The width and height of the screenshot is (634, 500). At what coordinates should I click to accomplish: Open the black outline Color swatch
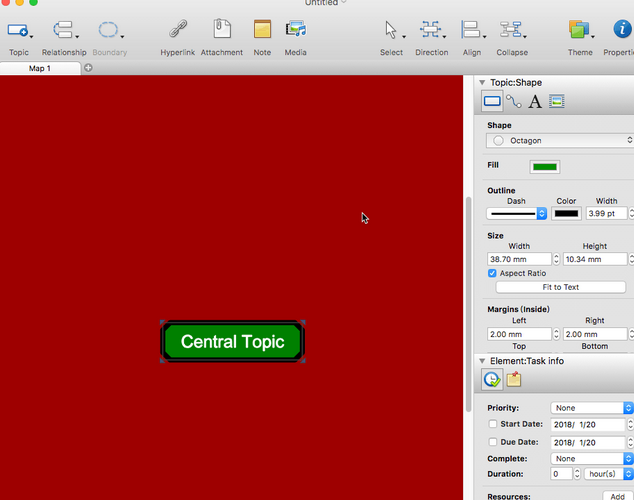(x=566, y=213)
